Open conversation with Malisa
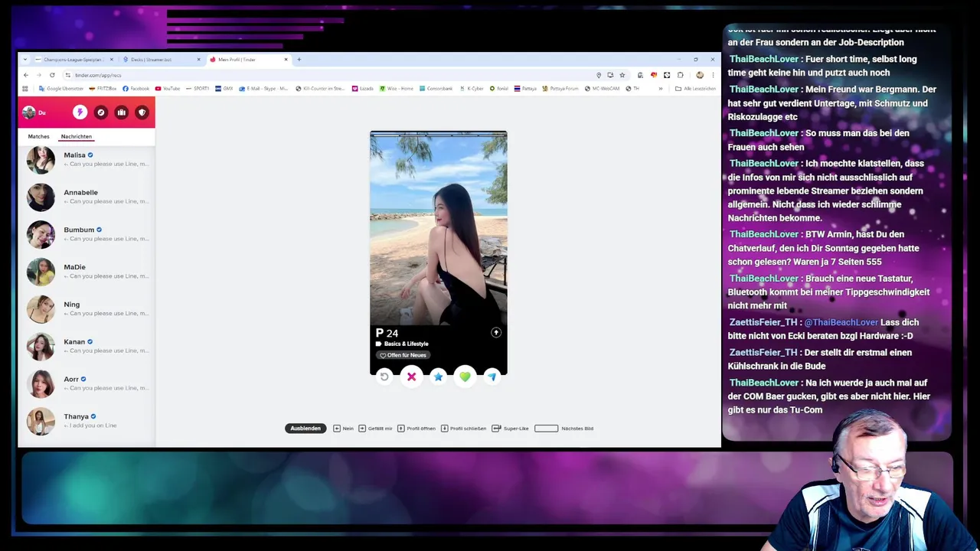This screenshot has height=551, width=980. pyautogui.click(x=87, y=159)
